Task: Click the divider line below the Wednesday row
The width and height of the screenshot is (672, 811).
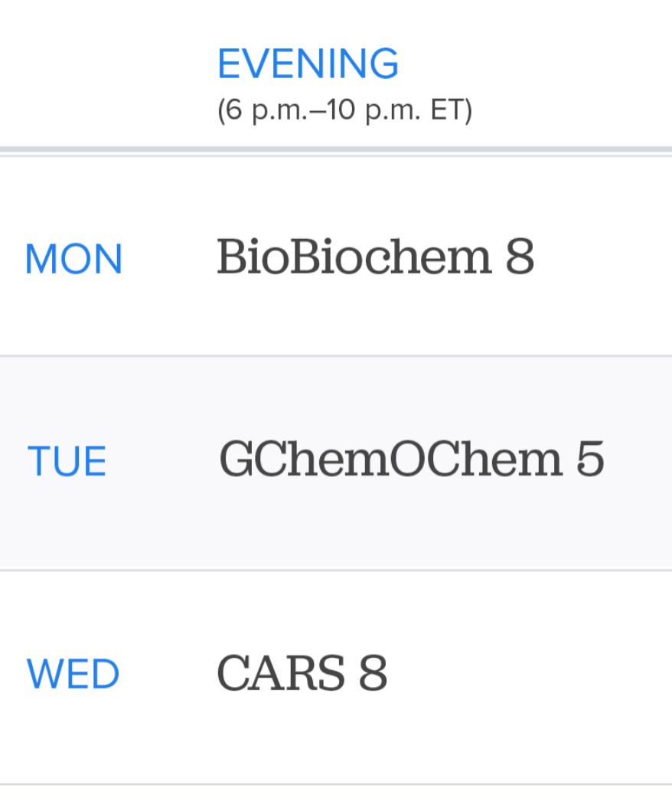Action: (x=336, y=784)
